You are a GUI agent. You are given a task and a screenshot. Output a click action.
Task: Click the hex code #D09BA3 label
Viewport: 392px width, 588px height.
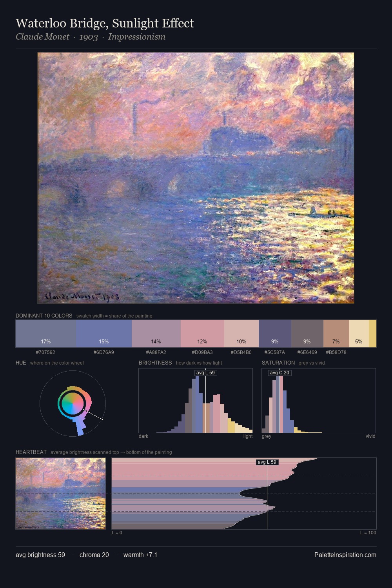coord(202,352)
